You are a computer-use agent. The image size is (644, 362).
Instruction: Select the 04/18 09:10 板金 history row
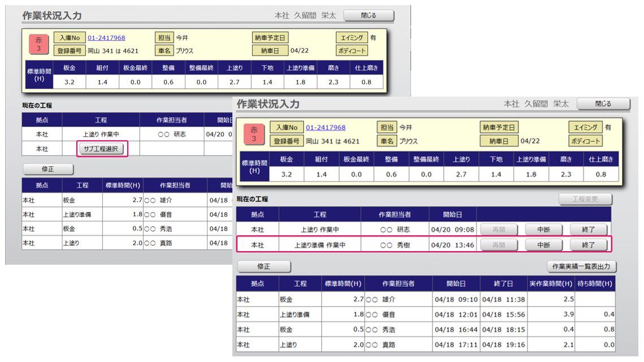coord(425,299)
